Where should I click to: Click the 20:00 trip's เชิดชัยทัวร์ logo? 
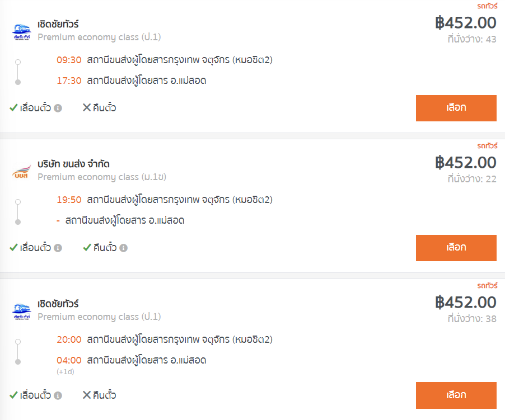[22, 312]
